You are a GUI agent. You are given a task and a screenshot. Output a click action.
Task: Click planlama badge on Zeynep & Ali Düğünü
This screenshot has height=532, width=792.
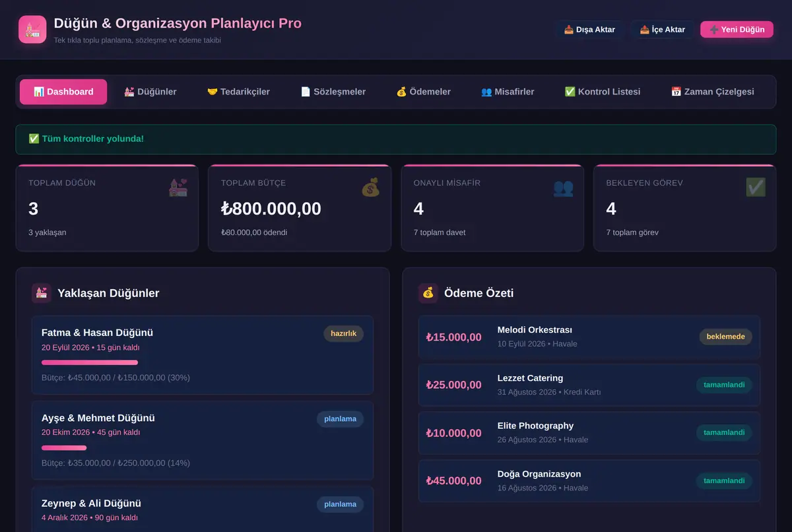point(341,504)
